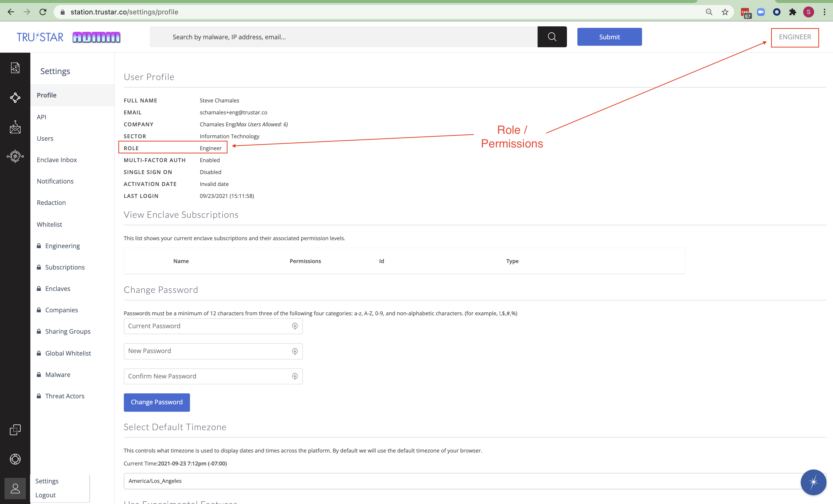Screen dimensions: 833x504
Task: Click the key icon in New Password field
Action: (x=295, y=351)
